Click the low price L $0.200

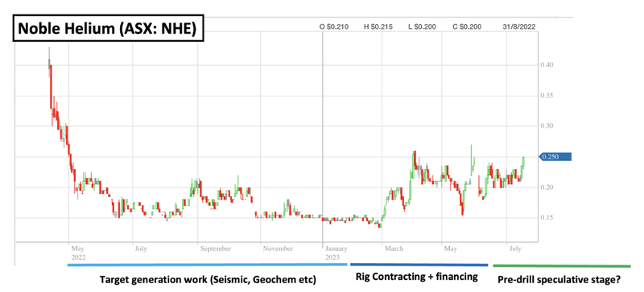(423, 27)
